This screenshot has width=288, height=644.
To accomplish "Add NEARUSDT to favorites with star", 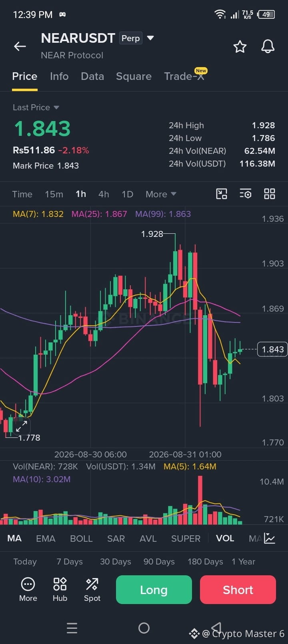I will pos(240,47).
